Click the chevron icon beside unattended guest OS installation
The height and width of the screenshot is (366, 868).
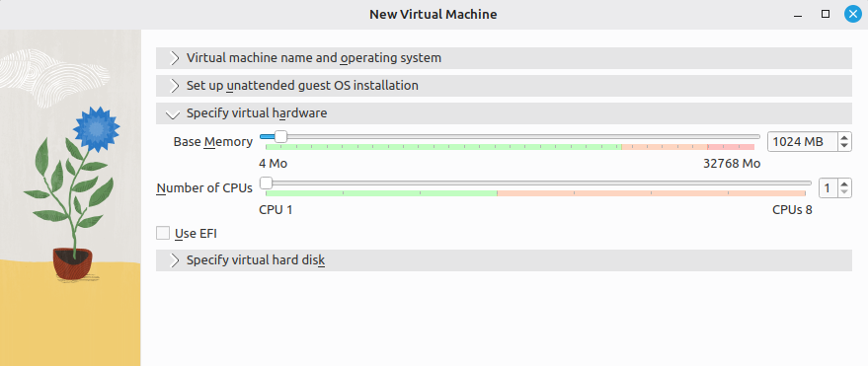175,86
